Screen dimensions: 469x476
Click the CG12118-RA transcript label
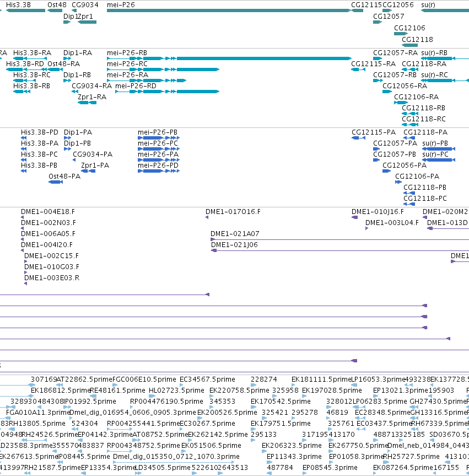coord(424,64)
